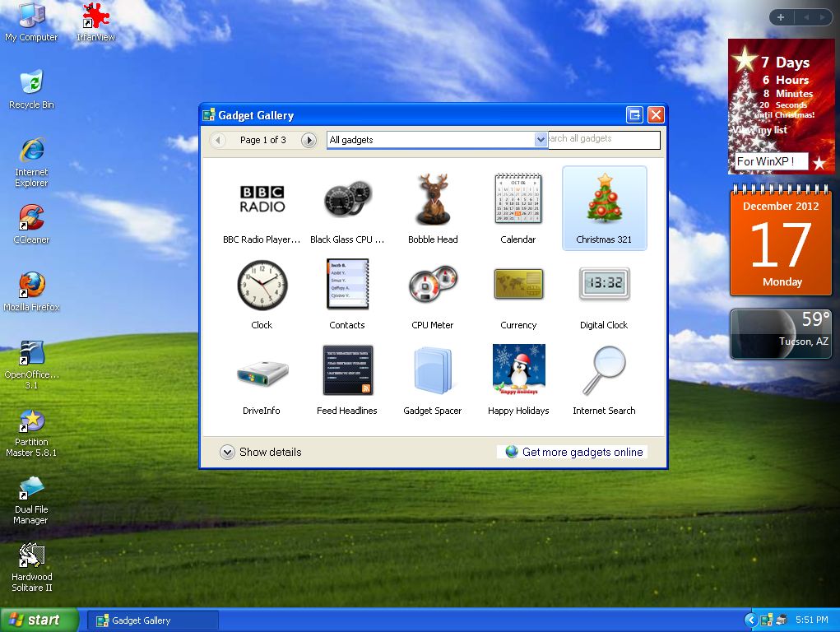The image size is (840, 632).
Task: Click the sidebar gadget tray icon
Action: (x=767, y=620)
